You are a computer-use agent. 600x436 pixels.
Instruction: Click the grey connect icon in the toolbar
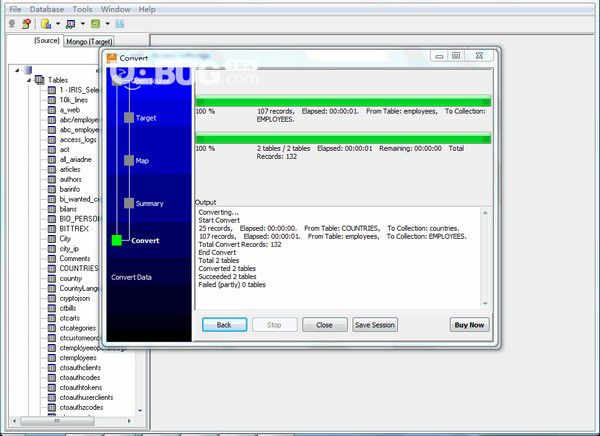[x=12, y=24]
